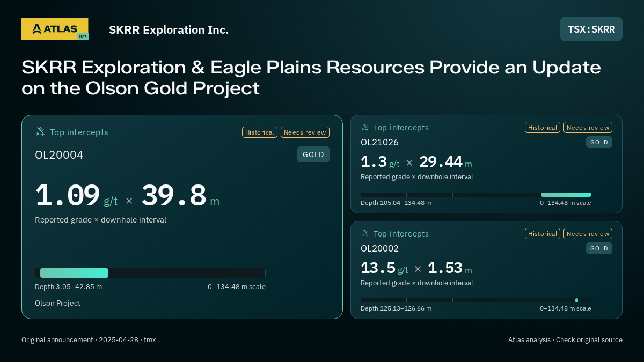Click the headline about the Olson Gold Project

coord(311,78)
